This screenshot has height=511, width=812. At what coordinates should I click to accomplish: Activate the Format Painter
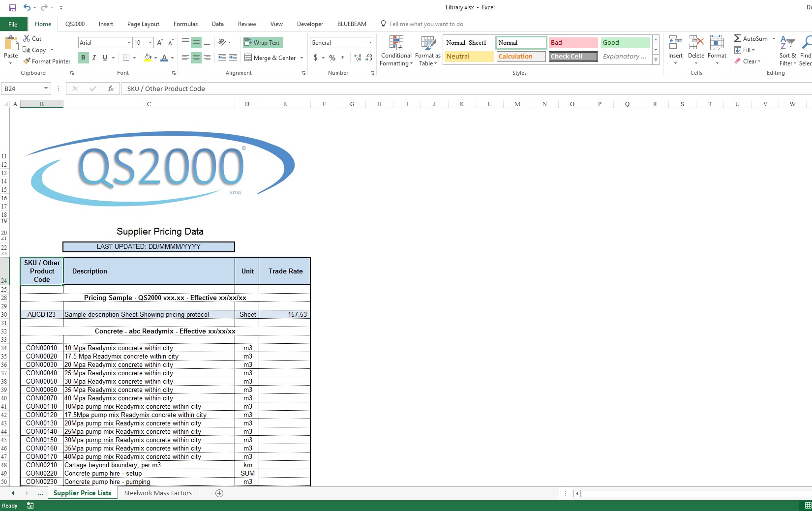pyautogui.click(x=47, y=61)
